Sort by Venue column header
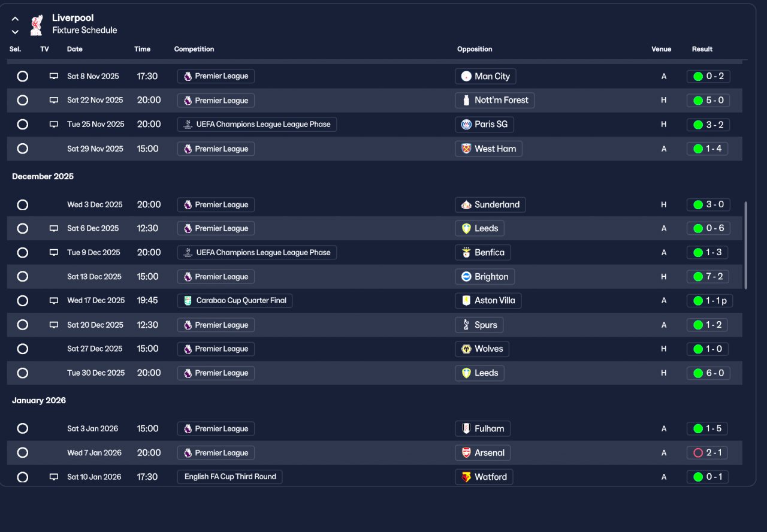The image size is (767, 532). point(662,49)
